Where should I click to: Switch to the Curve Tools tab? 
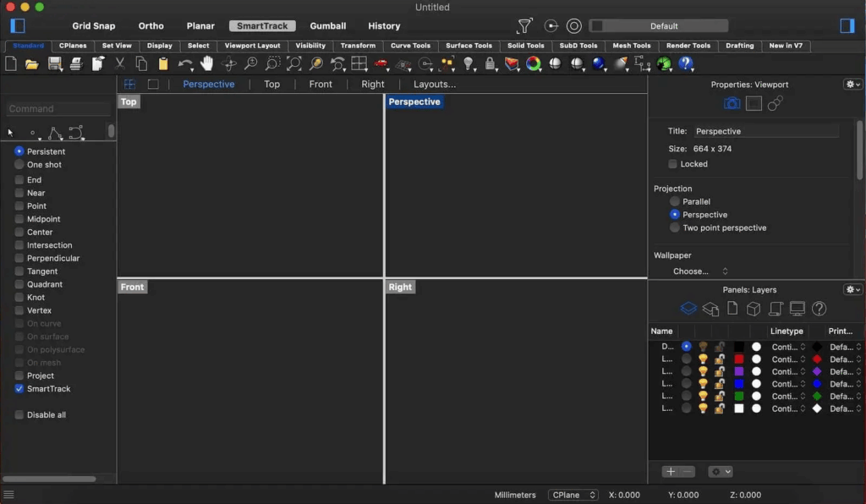point(410,46)
